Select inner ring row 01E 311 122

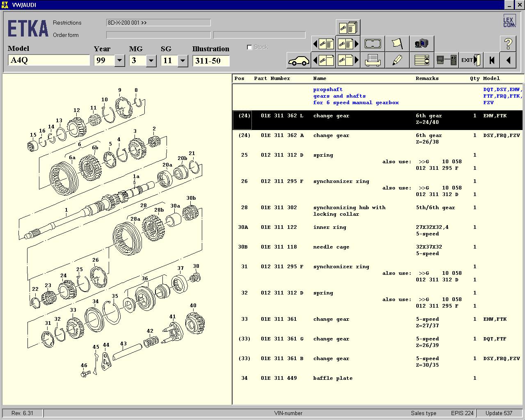pos(378,231)
